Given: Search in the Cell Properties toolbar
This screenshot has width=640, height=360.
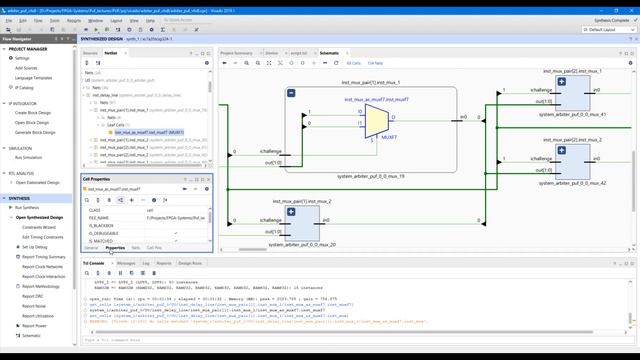Looking at the screenshot, I should tap(87, 200).
